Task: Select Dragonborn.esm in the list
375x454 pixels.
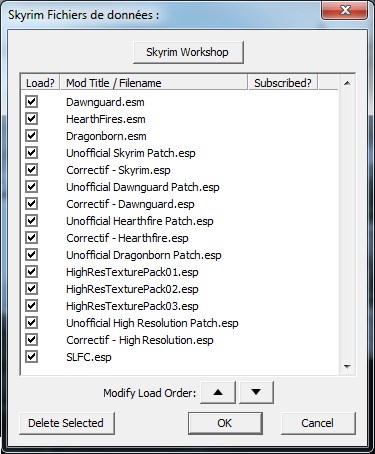Action: point(106,136)
